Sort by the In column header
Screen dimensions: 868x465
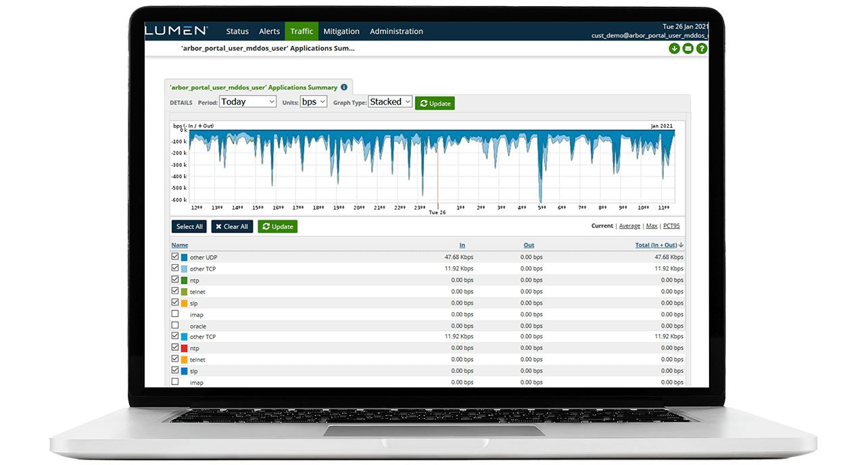tap(462, 245)
